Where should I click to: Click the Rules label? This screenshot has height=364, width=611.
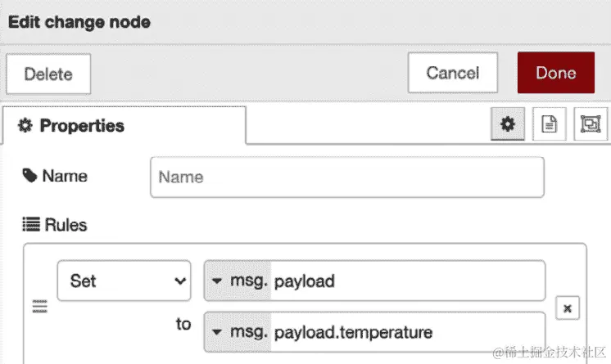[66, 225]
